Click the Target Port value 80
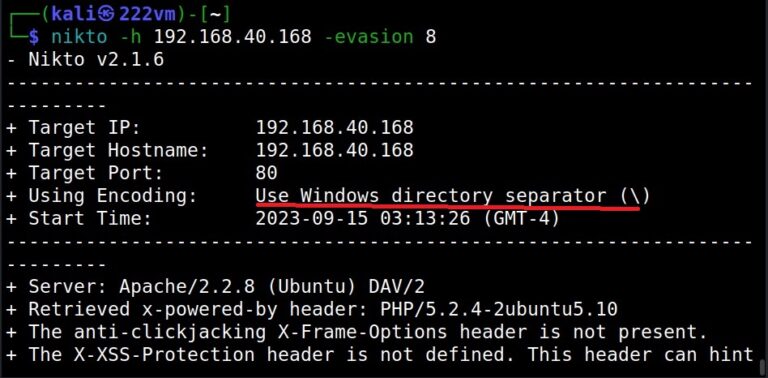This screenshot has height=378, width=768. pyautogui.click(x=266, y=173)
